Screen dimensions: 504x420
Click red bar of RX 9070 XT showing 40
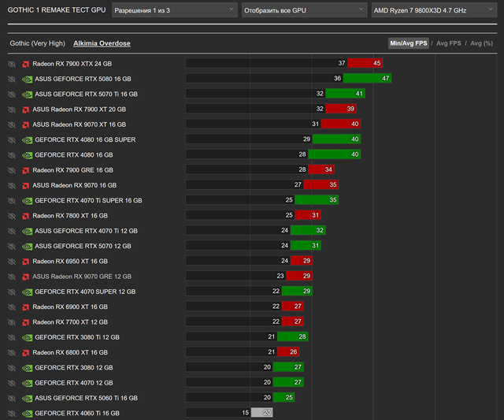(x=341, y=124)
